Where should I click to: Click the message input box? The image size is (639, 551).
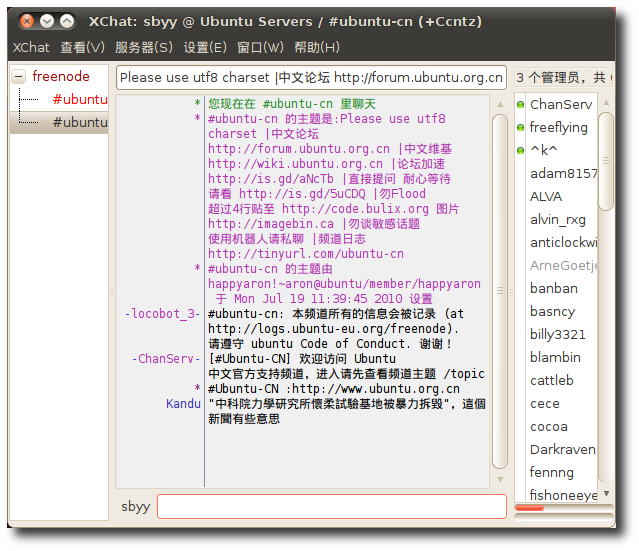[332, 506]
